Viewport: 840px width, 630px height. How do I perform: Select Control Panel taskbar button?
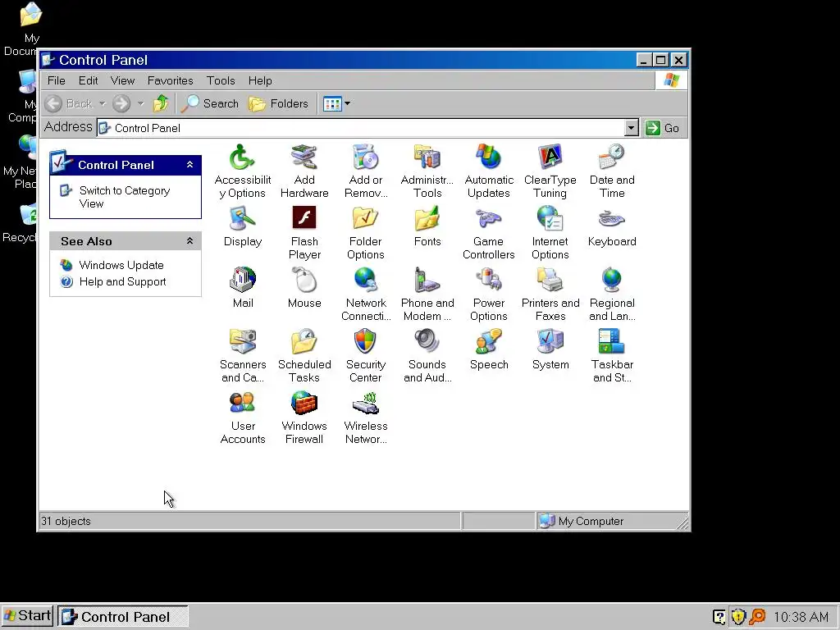click(123, 617)
